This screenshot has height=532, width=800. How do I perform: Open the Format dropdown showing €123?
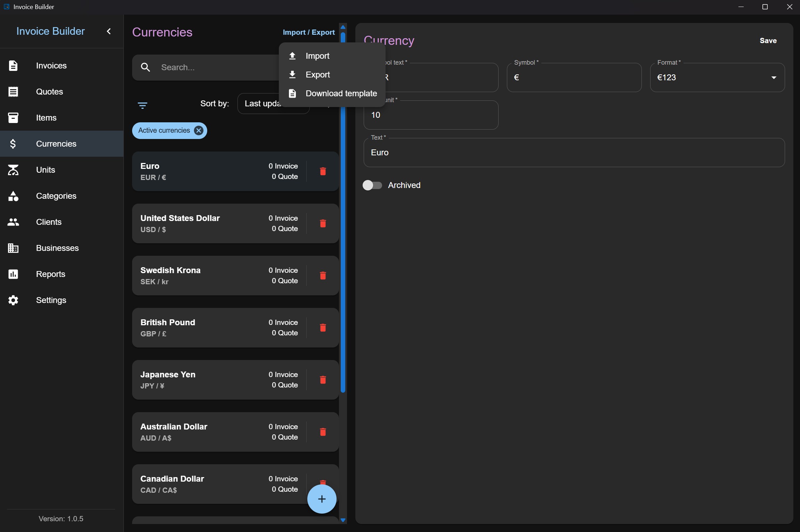[717, 77]
